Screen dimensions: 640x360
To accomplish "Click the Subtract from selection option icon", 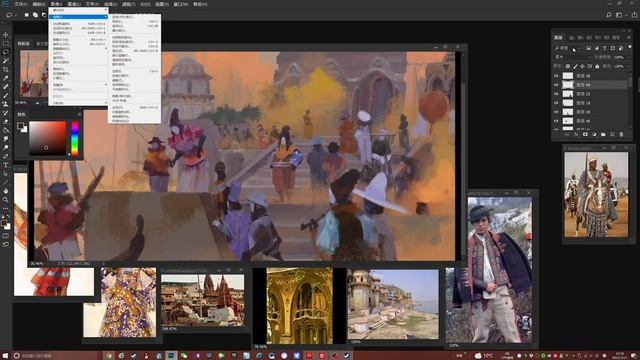I will coord(44,15).
